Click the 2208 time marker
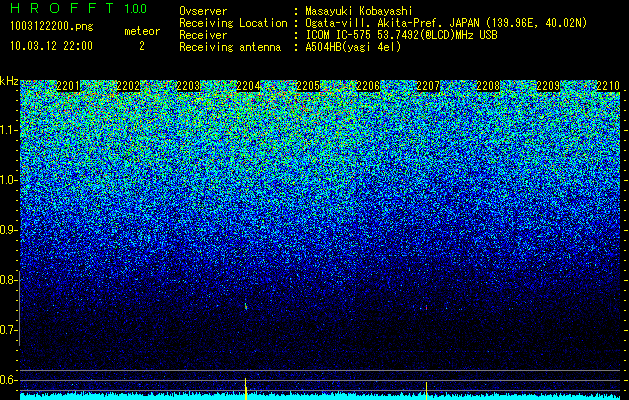The image size is (629, 400). click(488, 86)
